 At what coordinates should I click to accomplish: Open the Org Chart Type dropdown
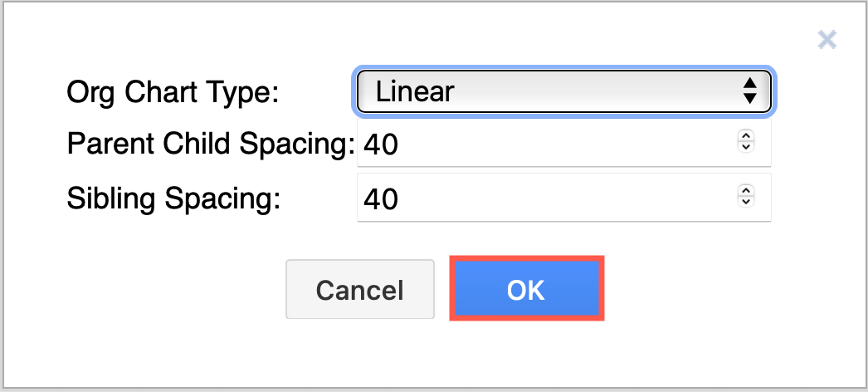coord(564,91)
